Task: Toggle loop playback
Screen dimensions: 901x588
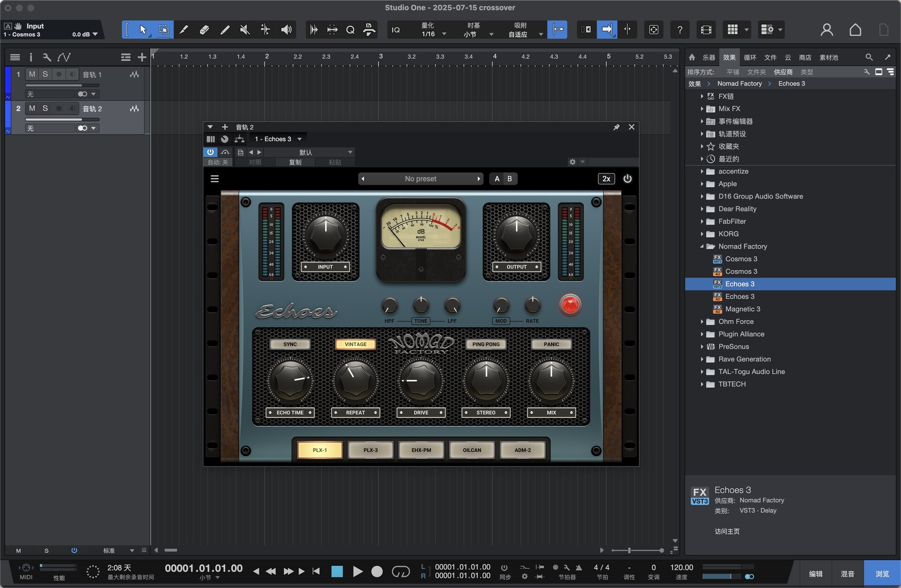Action: 401,571
